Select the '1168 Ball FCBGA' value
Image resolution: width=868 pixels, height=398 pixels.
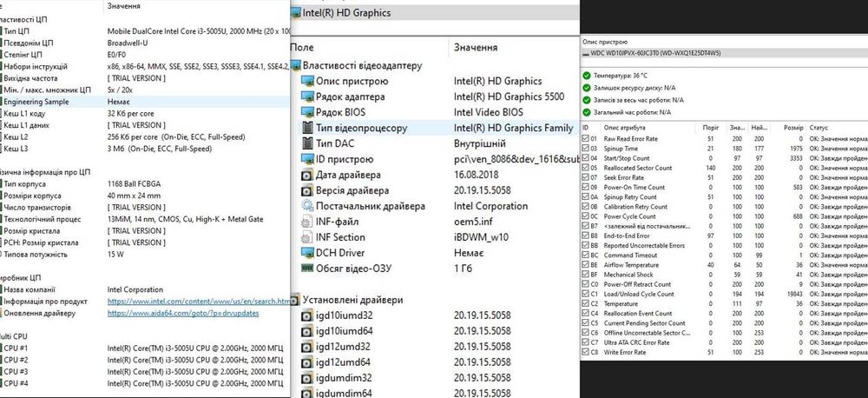pyautogui.click(x=132, y=184)
